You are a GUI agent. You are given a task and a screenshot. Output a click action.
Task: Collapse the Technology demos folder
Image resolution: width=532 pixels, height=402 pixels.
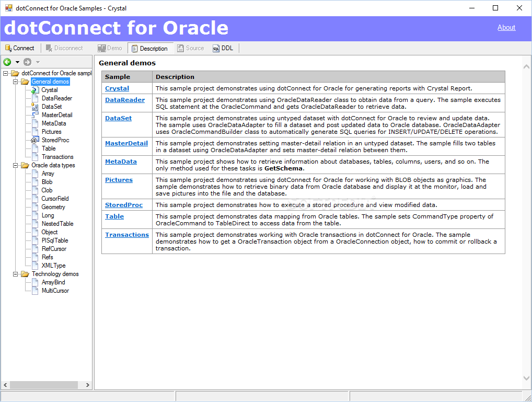click(x=15, y=274)
